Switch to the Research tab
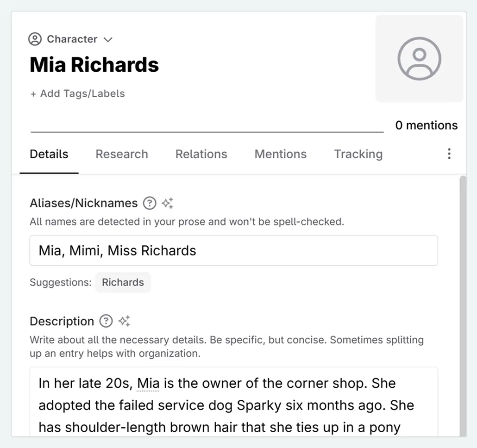The width and height of the screenshot is (477, 448). (x=122, y=154)
